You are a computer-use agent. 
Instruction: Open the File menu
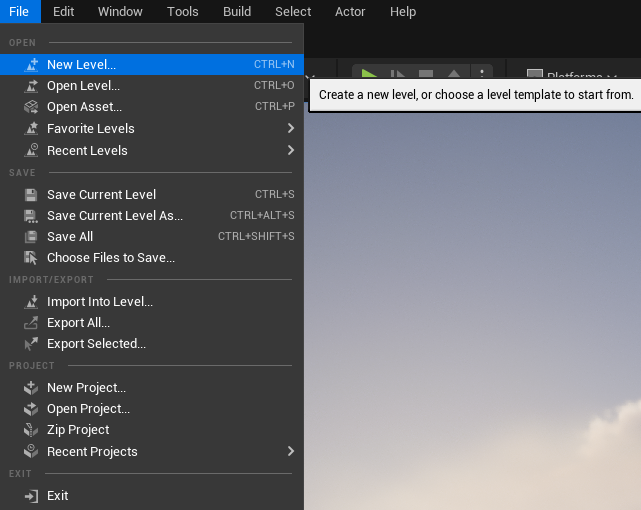click(19, 11)
